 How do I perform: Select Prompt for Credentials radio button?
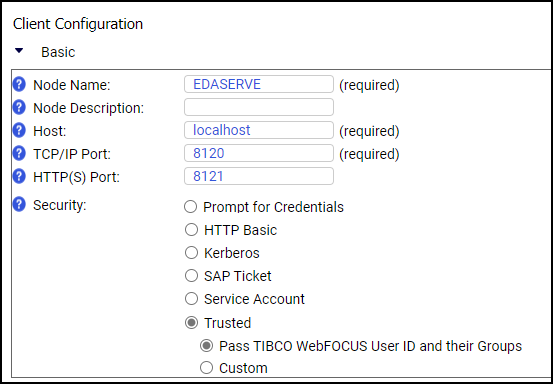click(x=190, y=207)
